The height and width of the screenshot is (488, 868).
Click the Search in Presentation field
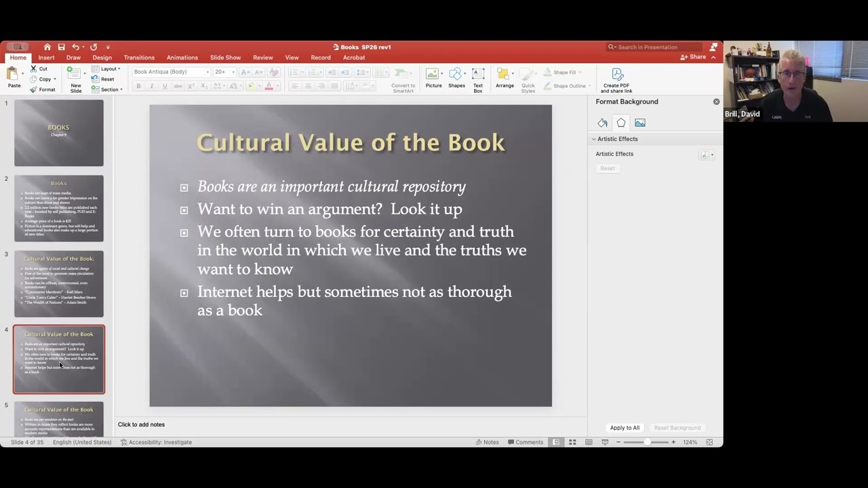(653, 47)
